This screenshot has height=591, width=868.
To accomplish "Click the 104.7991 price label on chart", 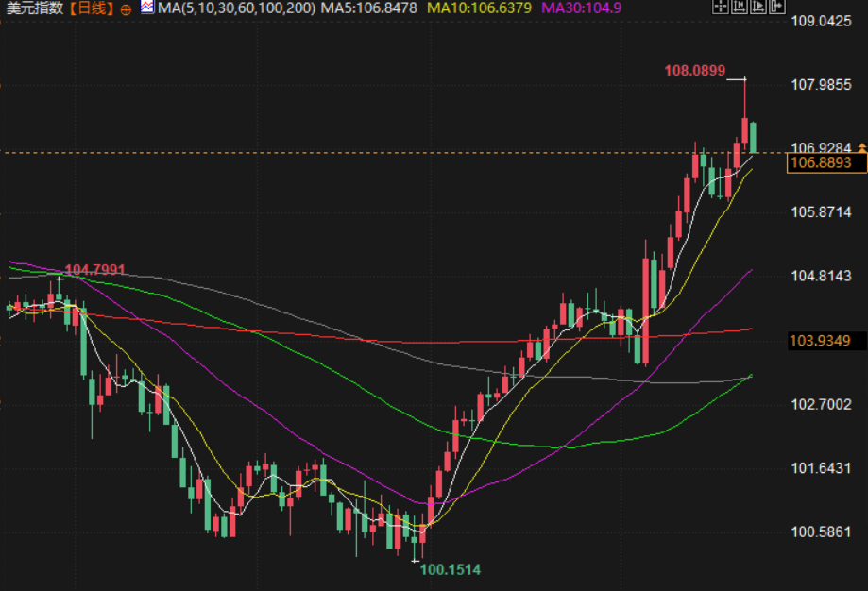I will (x=94, y=269).
